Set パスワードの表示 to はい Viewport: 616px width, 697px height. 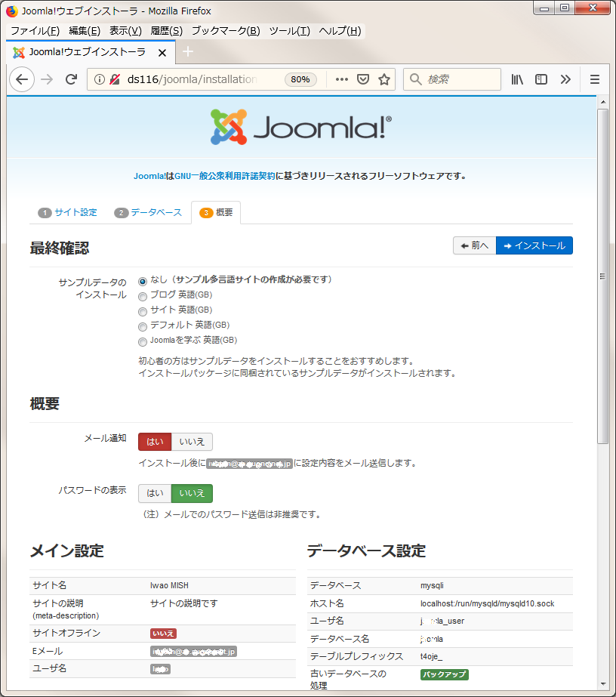[x=155, y=493]
